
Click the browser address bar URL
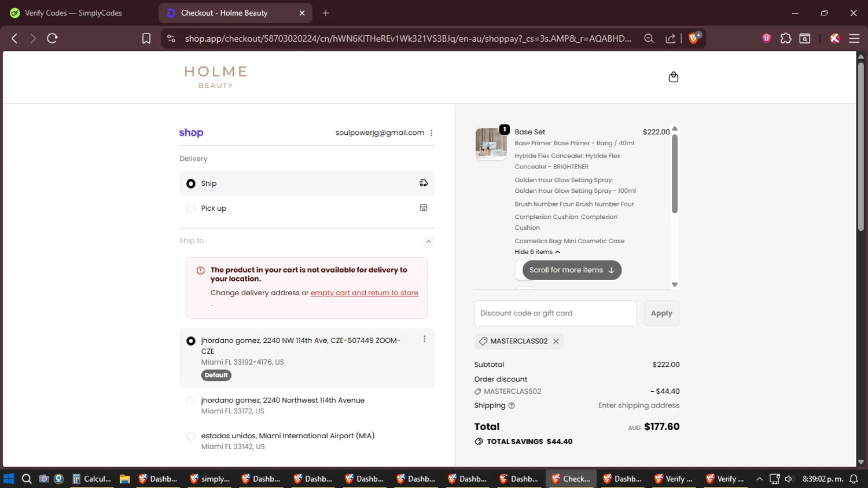(x=408, y=38)
